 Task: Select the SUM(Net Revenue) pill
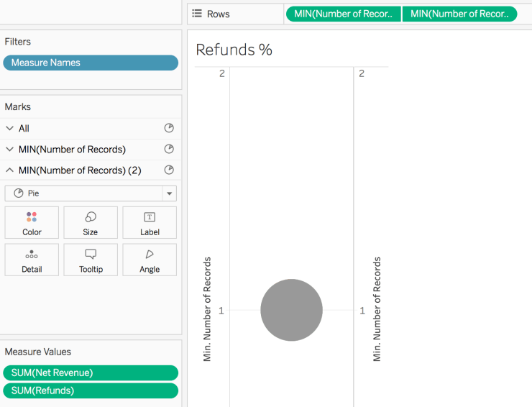click(x=91, y=372)
